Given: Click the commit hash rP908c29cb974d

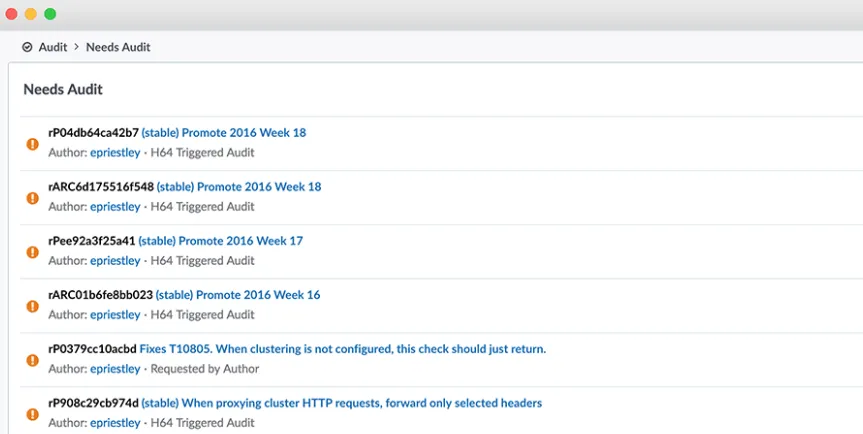Looking at the screenshot, I should [x=94, y=403].
